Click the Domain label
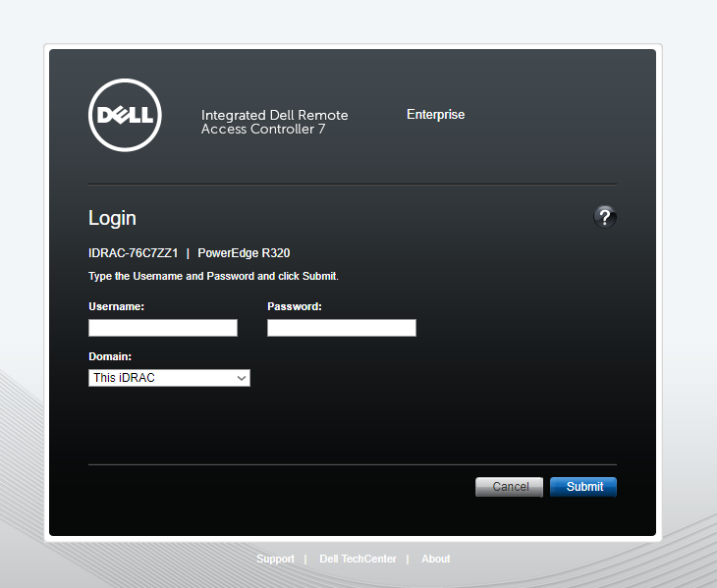 tap(110, 356)
